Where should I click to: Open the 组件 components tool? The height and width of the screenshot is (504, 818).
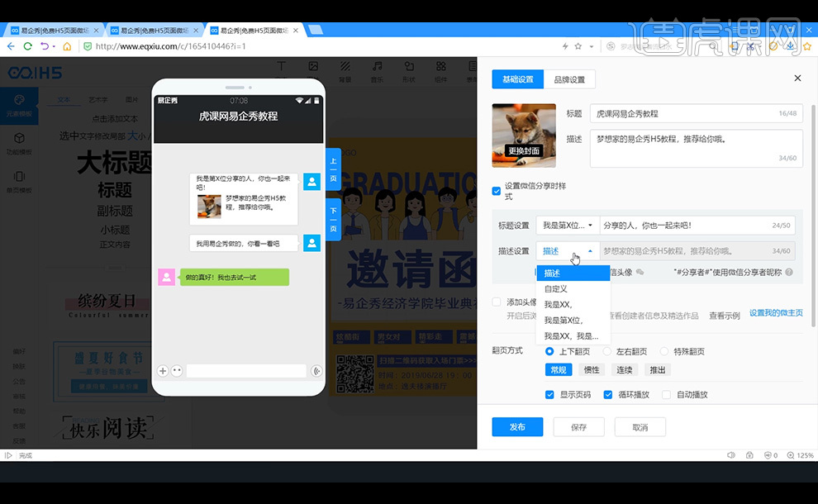[441, 72]
